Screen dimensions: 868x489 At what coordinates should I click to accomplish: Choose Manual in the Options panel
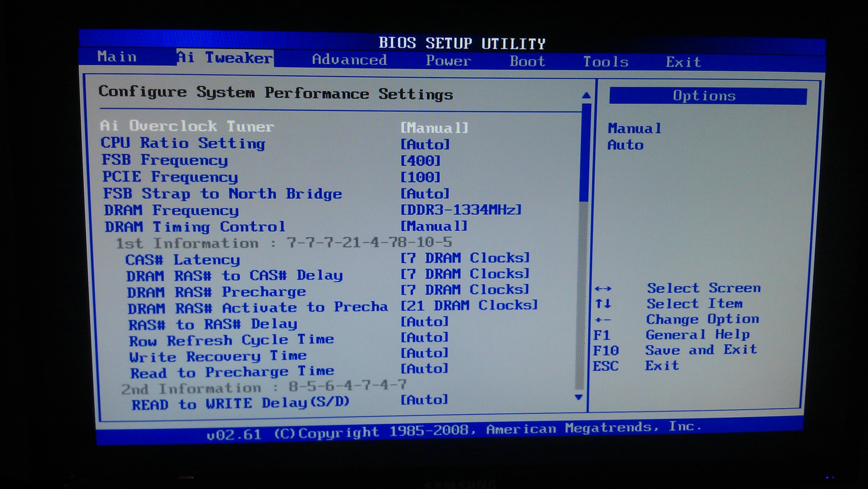634,129
